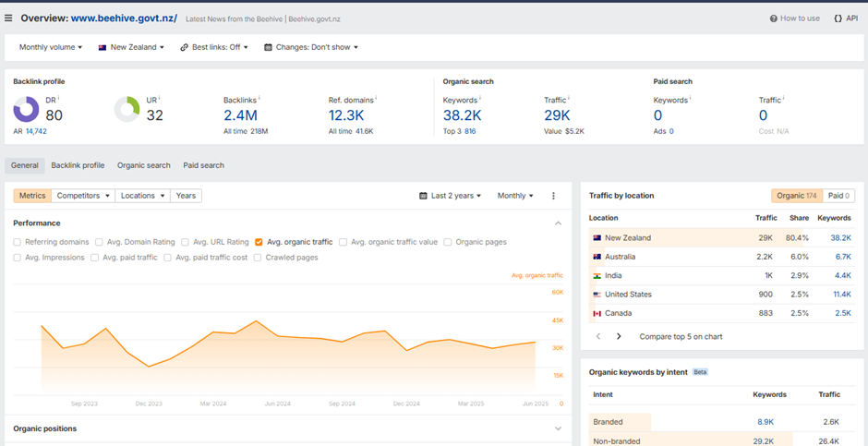868x446 pixels.
Task: Click the India flag row icon
Action: coord(597,275)
